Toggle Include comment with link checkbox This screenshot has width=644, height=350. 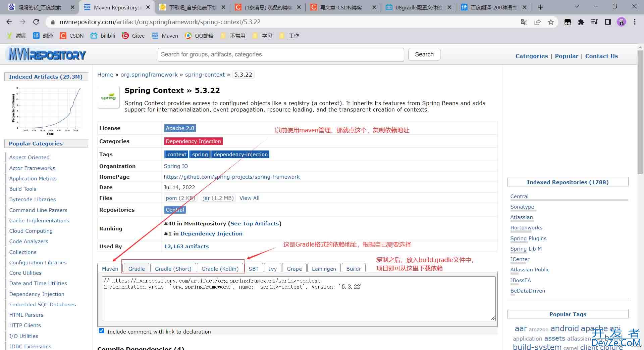click(x=102, y=331)
